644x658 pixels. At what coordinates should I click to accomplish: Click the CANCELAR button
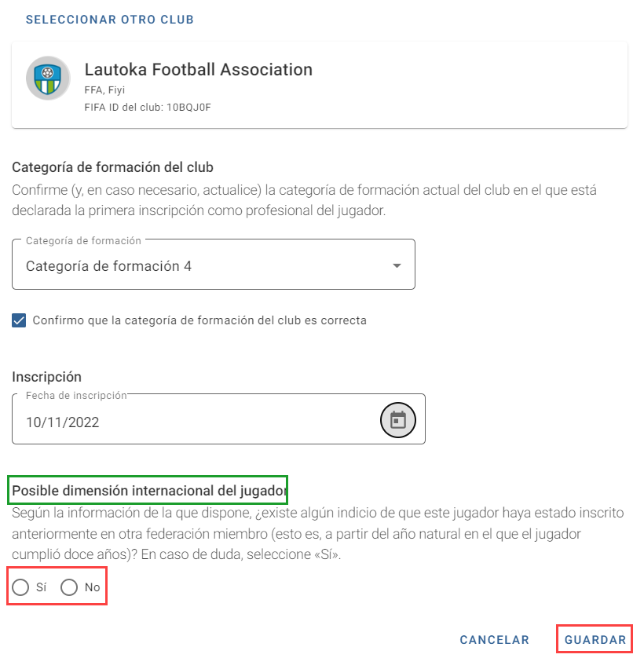[494, 639]
